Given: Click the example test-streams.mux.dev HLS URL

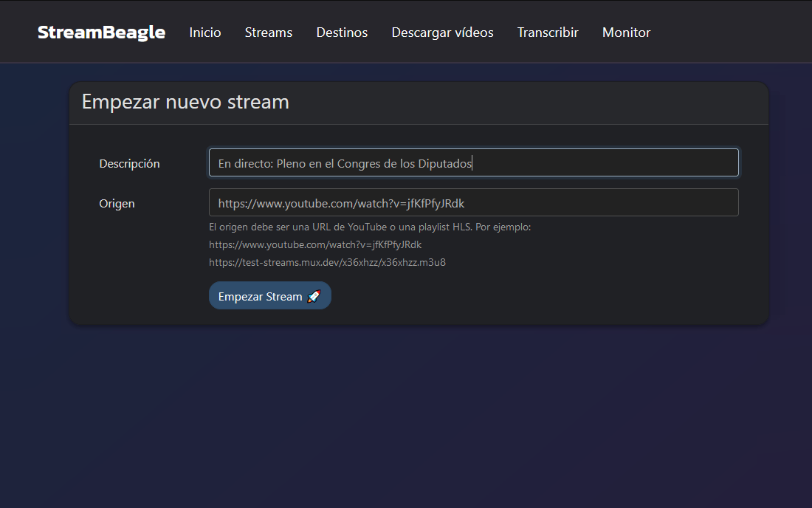Looking at the screenshot, I should pos(327,262).
